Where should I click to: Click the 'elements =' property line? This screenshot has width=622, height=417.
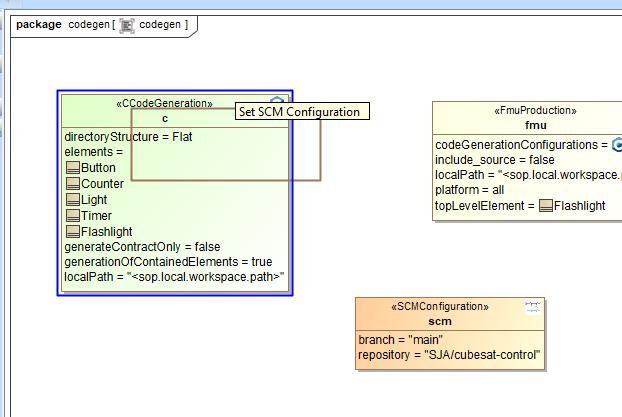click(94, 152)
